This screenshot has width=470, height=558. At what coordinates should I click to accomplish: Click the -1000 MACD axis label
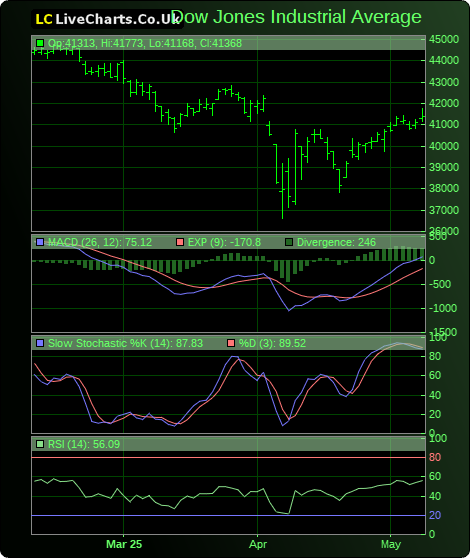pyautogui.click(x=442, y=308)
